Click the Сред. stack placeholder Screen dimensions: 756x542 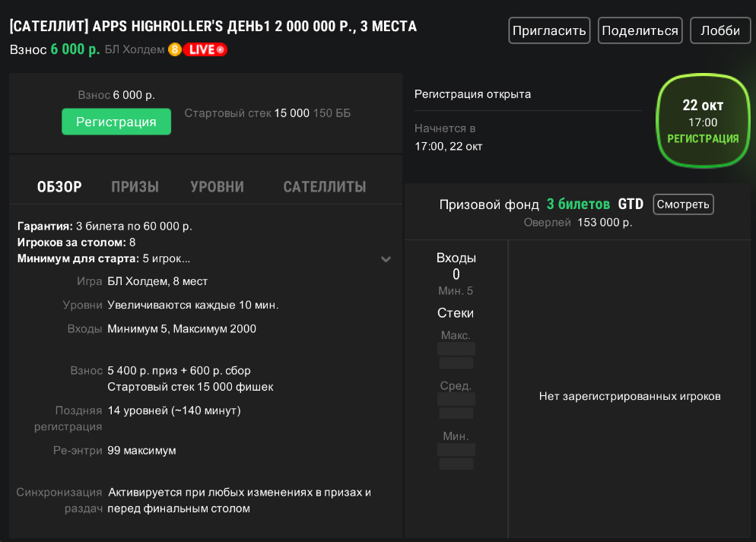(x=456, y=405)
